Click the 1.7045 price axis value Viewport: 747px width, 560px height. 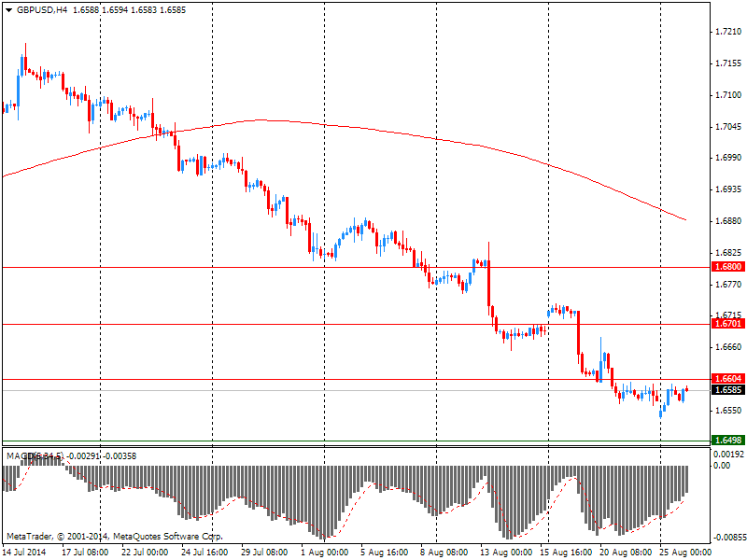(729, 127)
